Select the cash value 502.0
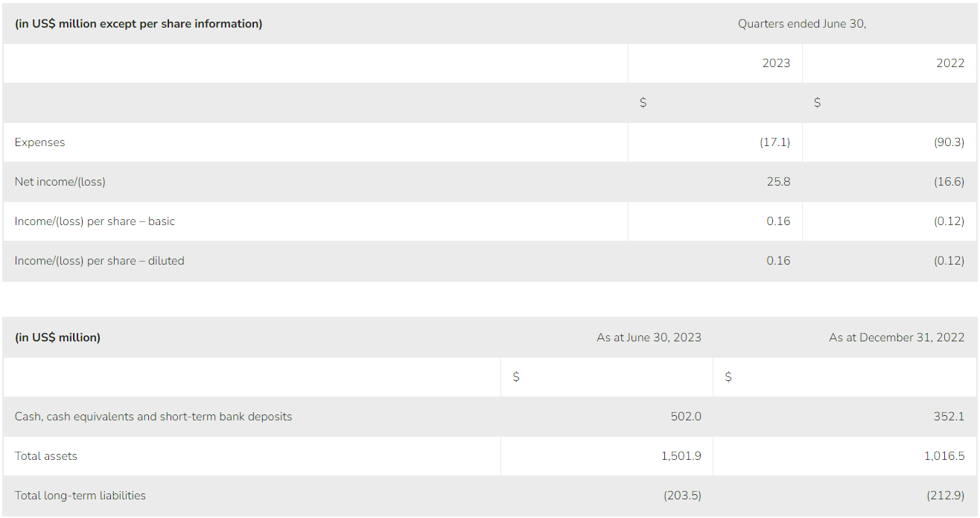This screenshot has width=980, height=518. (x=686, y=417)
